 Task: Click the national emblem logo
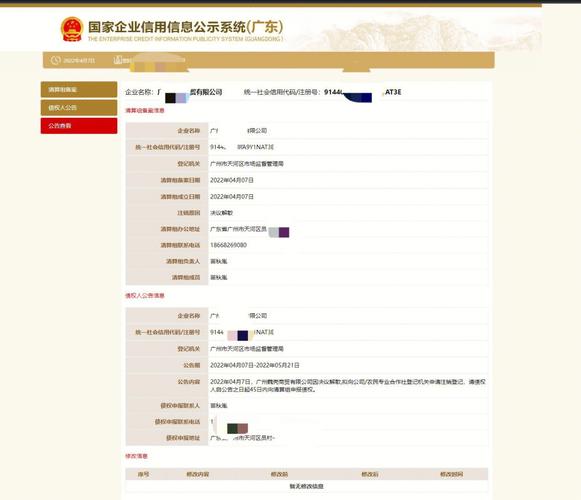coord(72,29)
